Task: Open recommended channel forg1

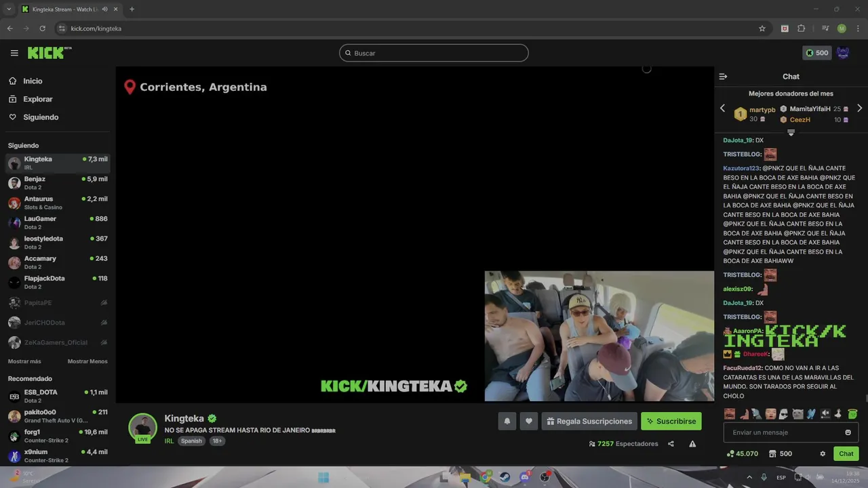Action: click(x=58, y=436)
